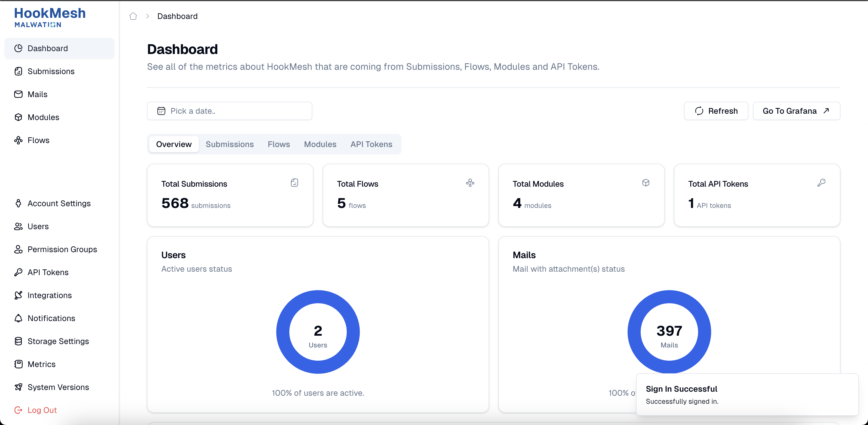Open Integrations settings in sidebar
Screen dimensions: 868x425
coord(50,295)
